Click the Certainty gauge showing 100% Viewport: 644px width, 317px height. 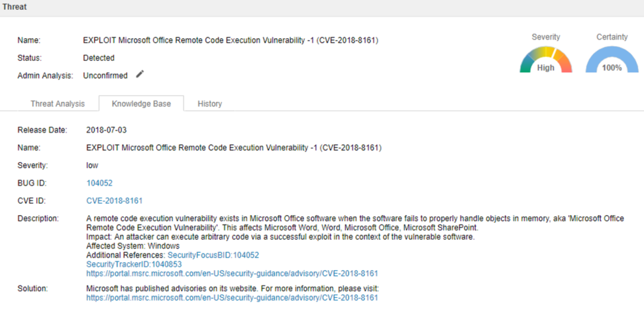(612, 60)
